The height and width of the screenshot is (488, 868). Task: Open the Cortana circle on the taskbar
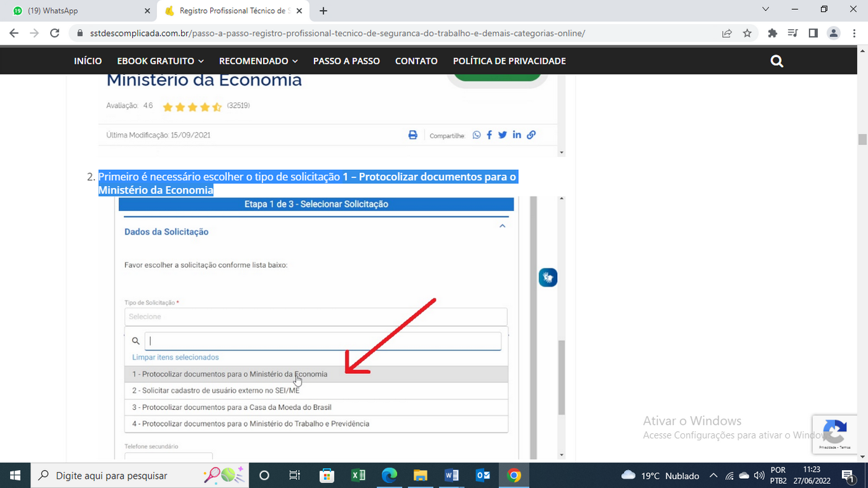coord(264,476)
